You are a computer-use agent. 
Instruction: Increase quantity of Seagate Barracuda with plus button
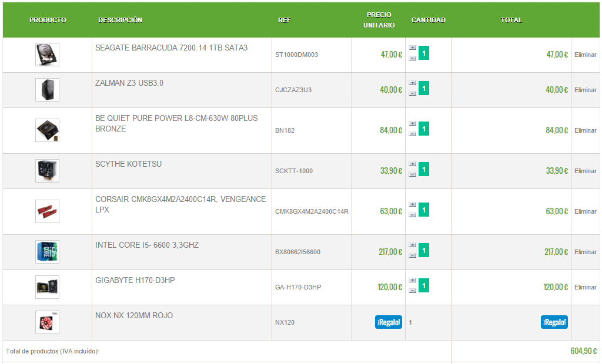412,48
